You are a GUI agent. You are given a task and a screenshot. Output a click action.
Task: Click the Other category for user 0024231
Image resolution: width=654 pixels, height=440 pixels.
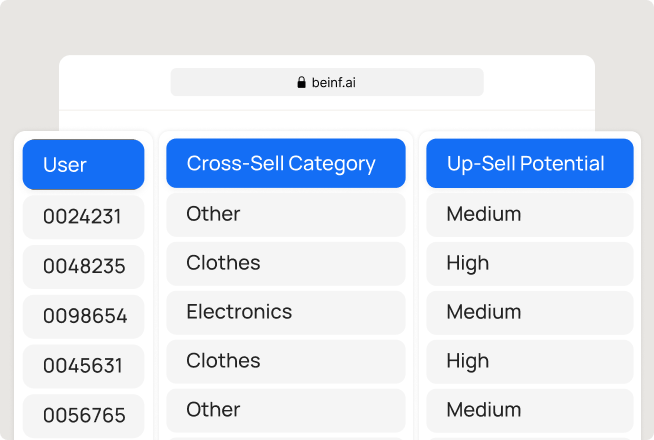point(285,214)
